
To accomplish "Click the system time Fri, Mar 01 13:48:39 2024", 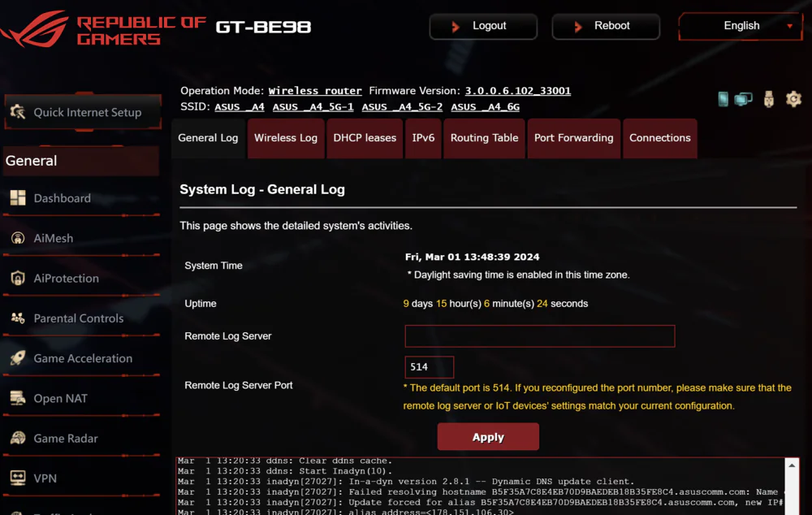I will click(473, 257).
